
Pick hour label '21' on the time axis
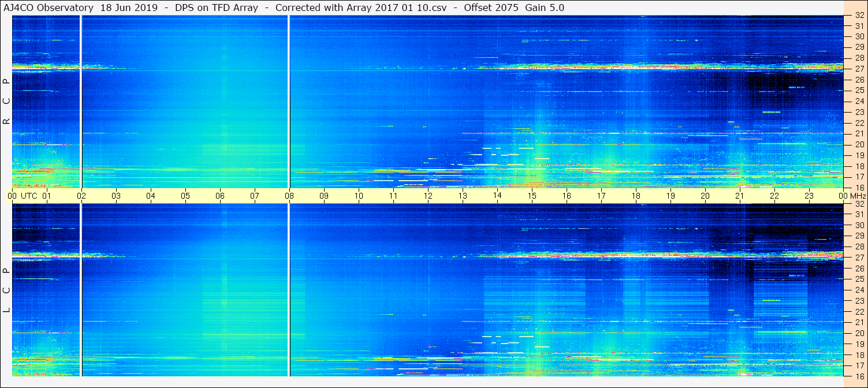click(x=740, y=196)
